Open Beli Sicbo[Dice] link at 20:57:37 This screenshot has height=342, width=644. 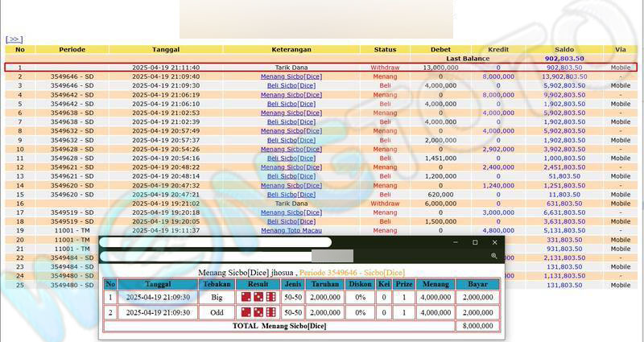(291, 140)
